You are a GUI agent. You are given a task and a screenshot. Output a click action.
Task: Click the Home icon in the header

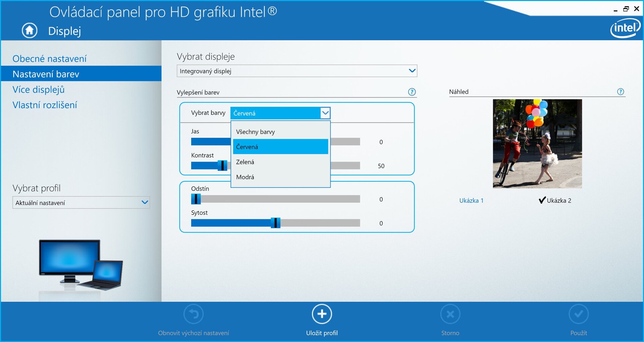pyautogui.click(x=29, y=30)
